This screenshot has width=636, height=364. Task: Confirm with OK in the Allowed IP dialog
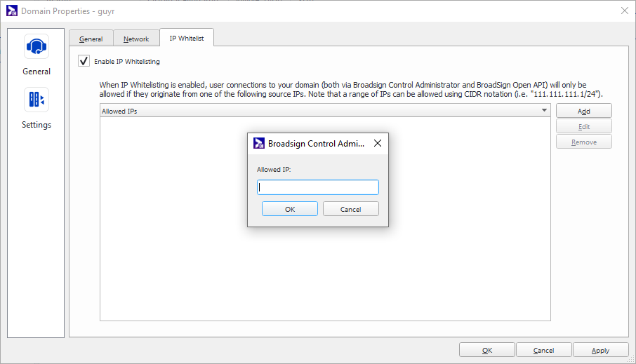[290, 209]
